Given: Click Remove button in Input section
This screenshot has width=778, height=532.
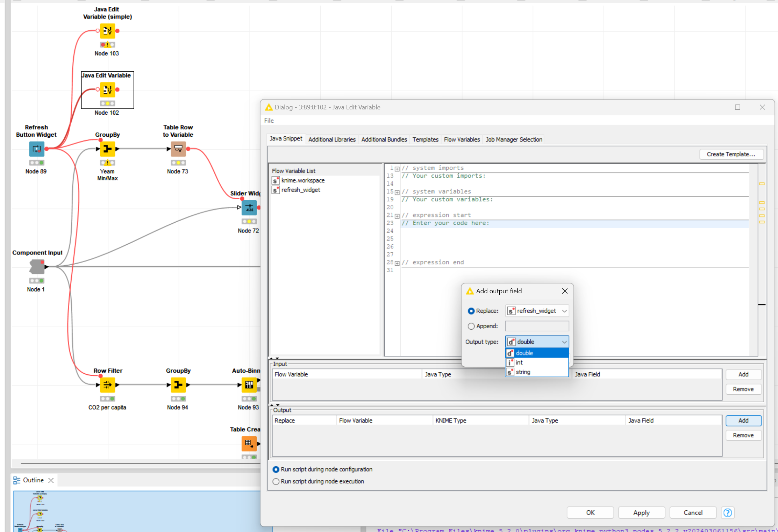Looking at the screenshot, I should click(x=743, y=389).
